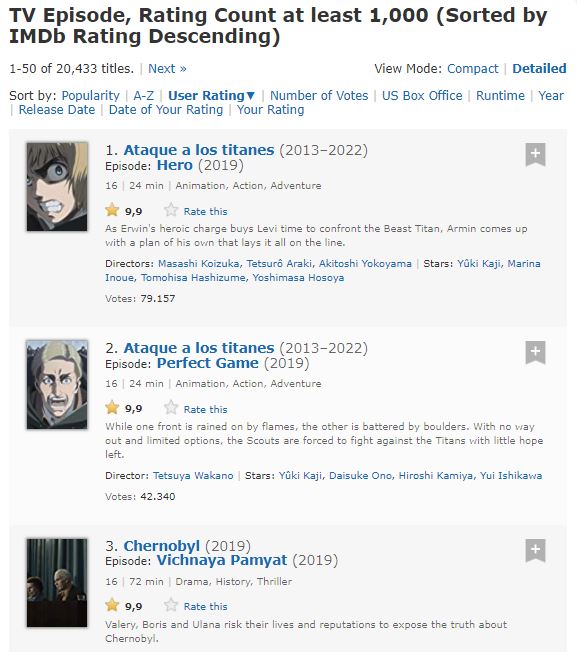Switch to Compact view mode
The height and width of the screenshot is (652, 577).
[x=473, y=69]
